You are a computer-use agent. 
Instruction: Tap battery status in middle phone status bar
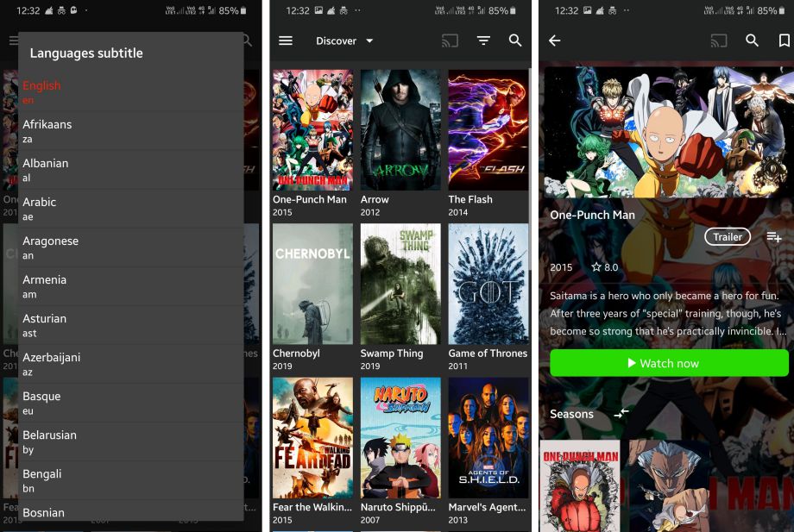click(x=501, y=10)
